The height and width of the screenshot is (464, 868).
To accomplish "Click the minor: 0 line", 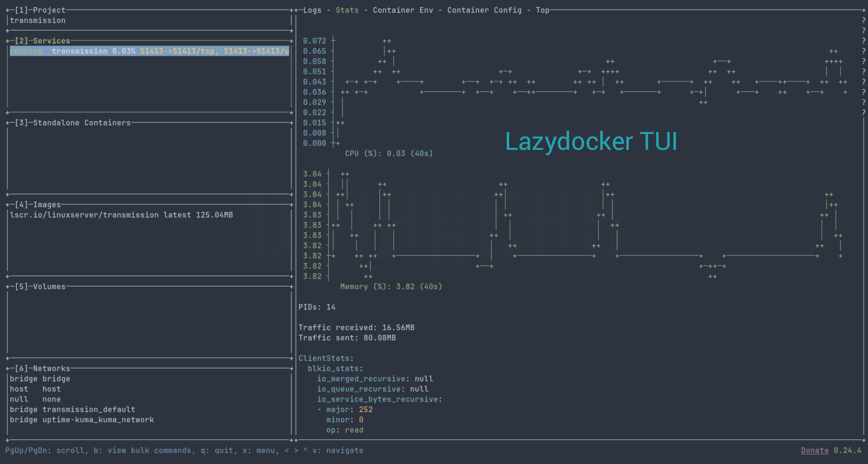I will [x=345, y=420].
